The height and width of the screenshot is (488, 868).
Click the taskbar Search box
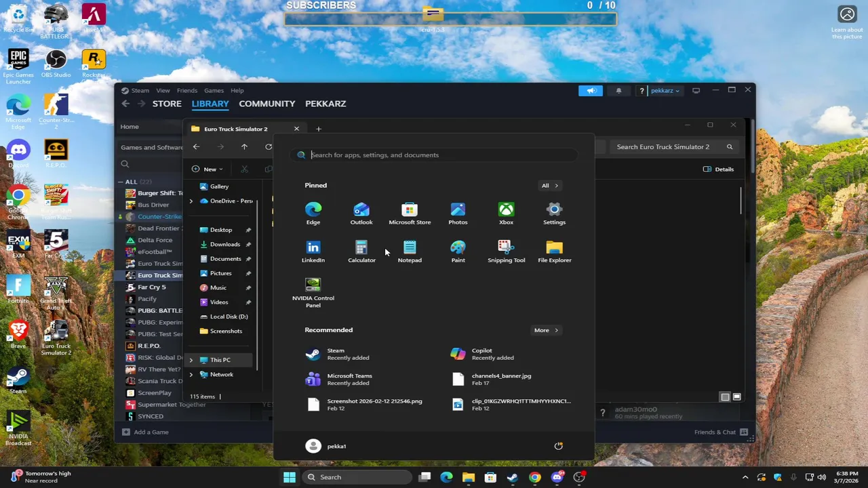pos(355,477)
